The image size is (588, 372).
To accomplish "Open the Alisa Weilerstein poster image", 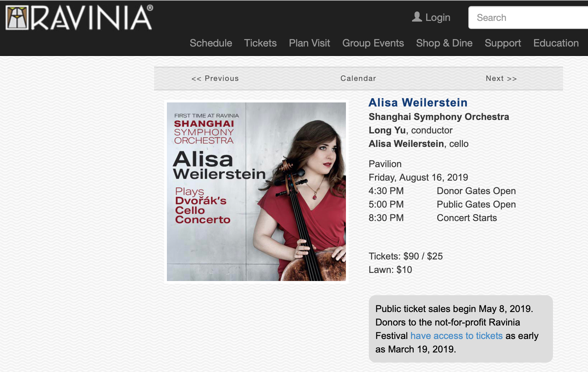I will point(256,191).
